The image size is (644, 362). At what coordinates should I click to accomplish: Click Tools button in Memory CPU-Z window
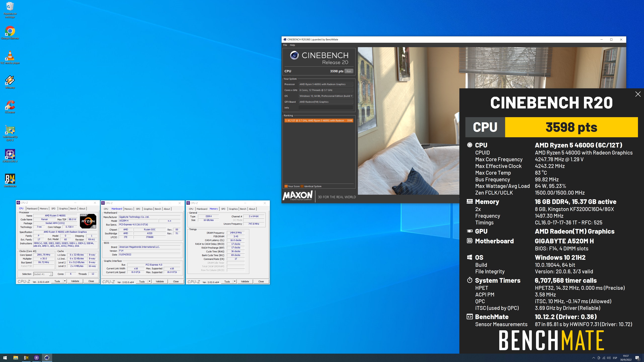[227, 282]
